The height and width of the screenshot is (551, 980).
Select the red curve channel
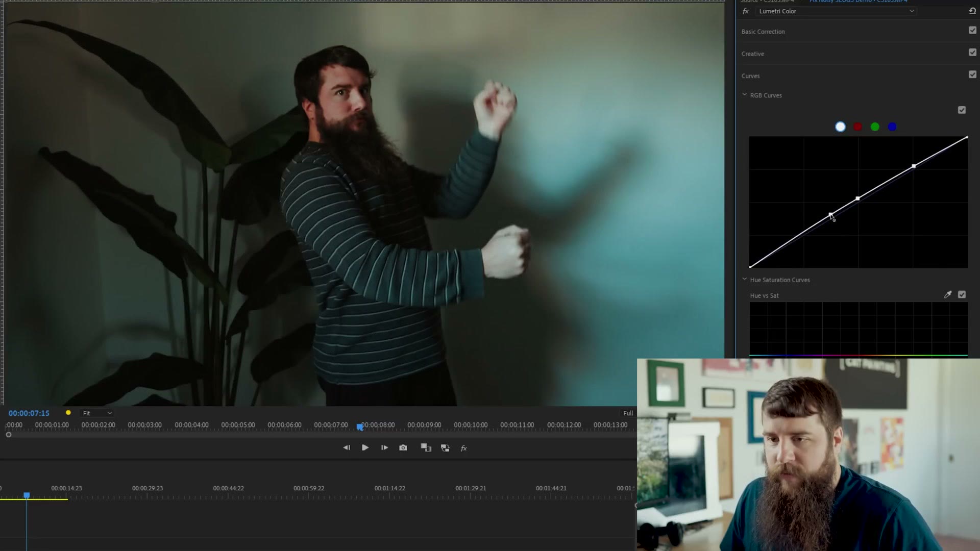click(857, 127)
